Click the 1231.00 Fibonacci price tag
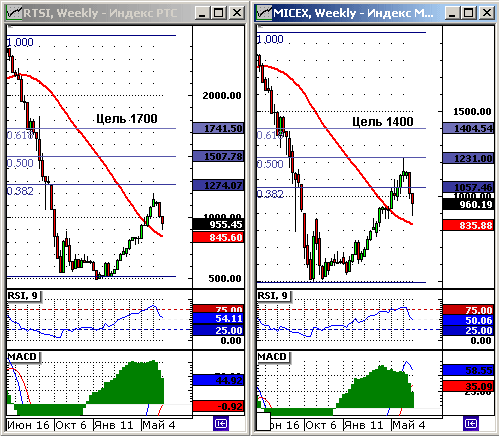 pos(468,158)
